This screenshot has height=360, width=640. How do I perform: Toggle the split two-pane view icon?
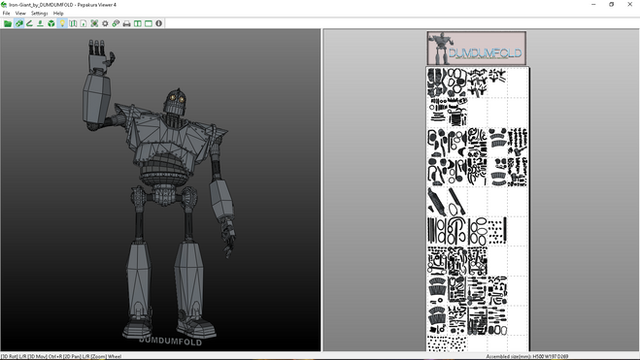138,24
